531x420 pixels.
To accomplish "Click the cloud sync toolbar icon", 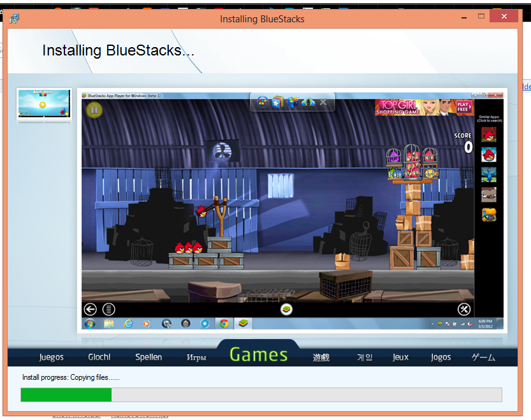I will [308, 102].
